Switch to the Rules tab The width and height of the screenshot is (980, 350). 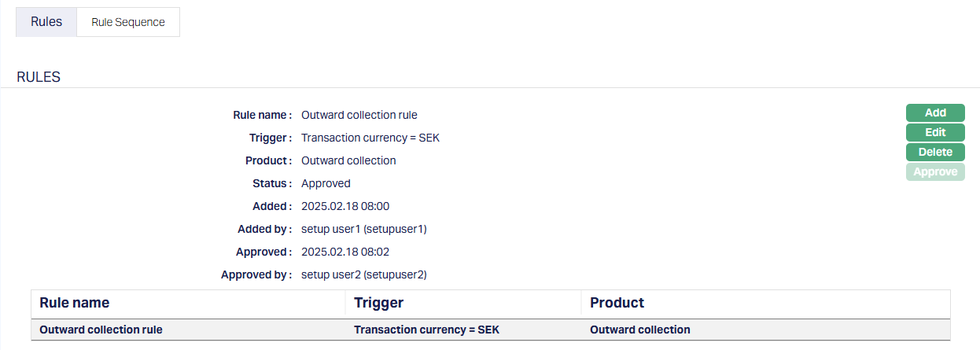[x=46, y=22]
